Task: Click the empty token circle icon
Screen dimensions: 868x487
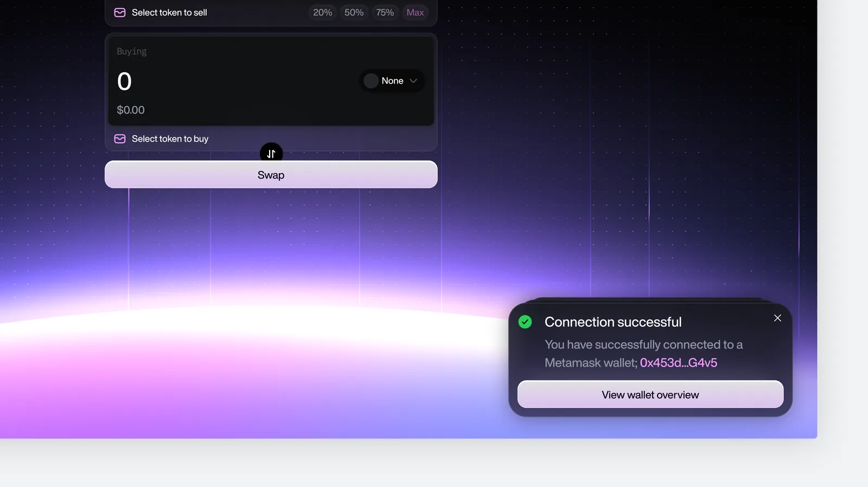Action: (371, 81)
